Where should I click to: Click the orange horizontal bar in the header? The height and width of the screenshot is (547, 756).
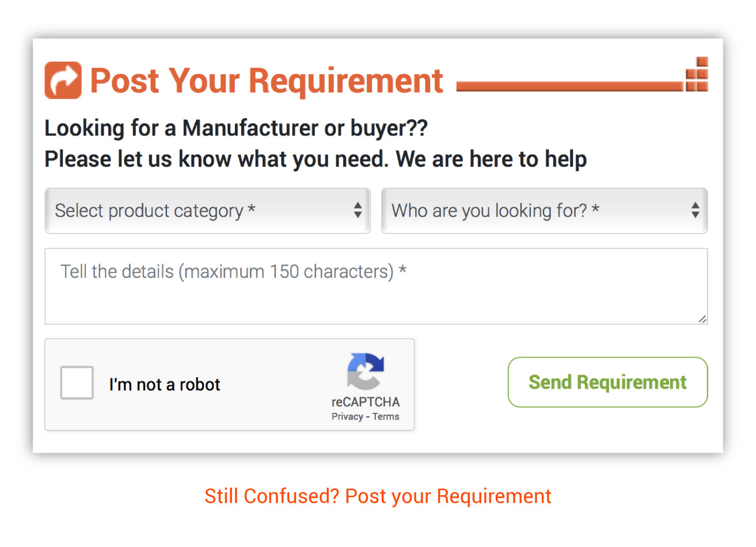pos(569,86)
